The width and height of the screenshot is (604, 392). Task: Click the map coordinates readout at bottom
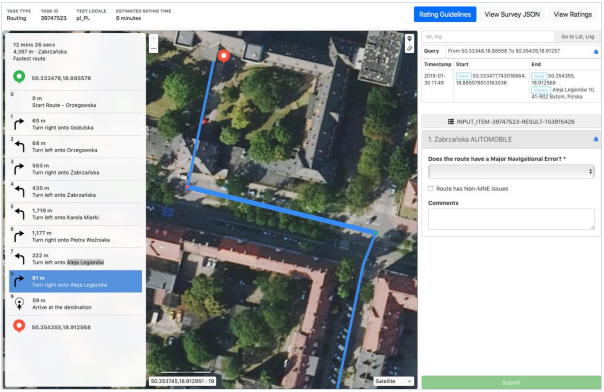click(x=182, y=381)
